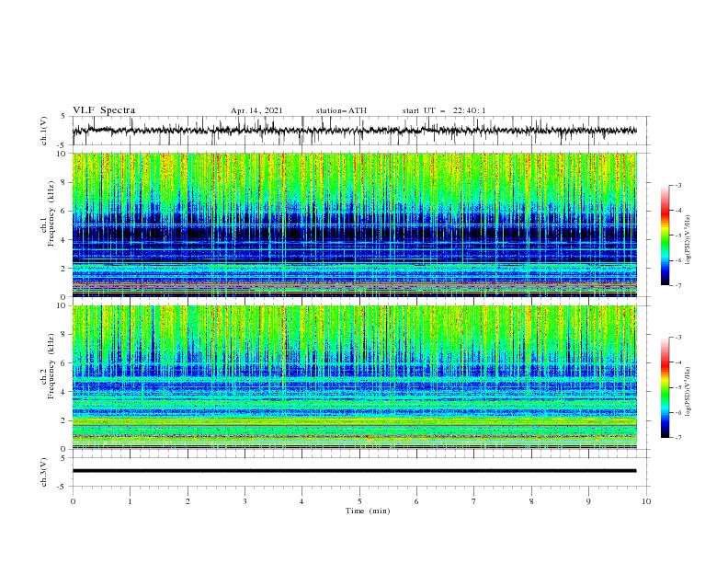Click the "-3" label on ch.2 colorbar

click(678, 338)
